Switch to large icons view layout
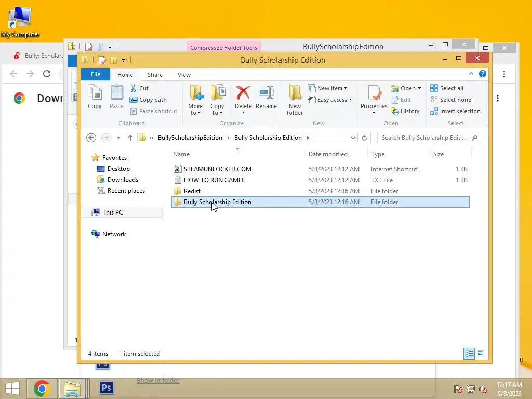This screenshot has width=532, height=399. (x=481, y=353)
